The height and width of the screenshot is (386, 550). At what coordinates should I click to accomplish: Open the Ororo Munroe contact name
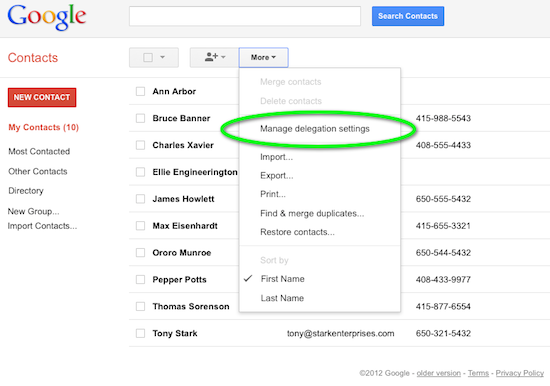tap(182, 253)
